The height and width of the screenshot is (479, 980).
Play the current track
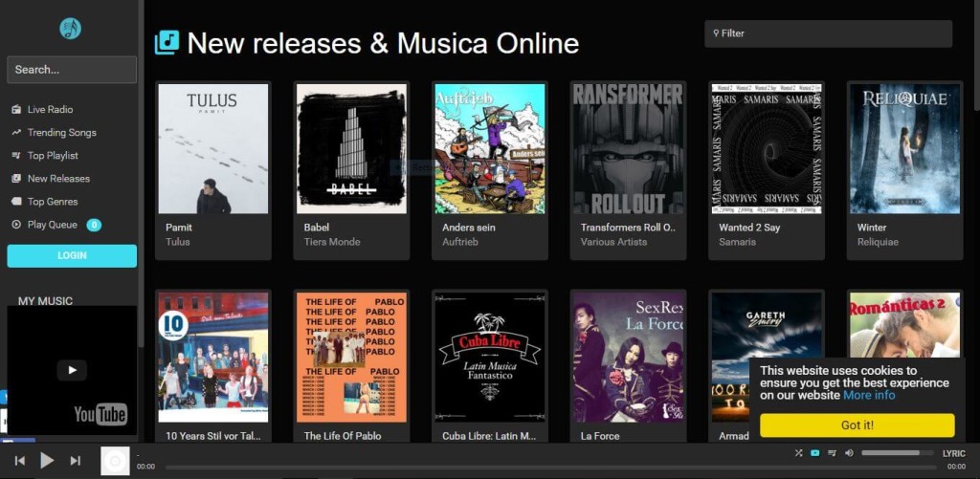click(x=47, y=461)
